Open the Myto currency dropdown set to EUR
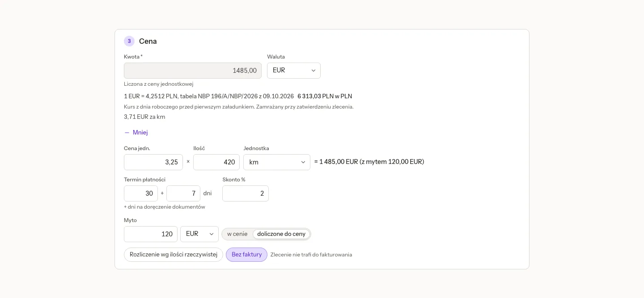 (199, 234)
